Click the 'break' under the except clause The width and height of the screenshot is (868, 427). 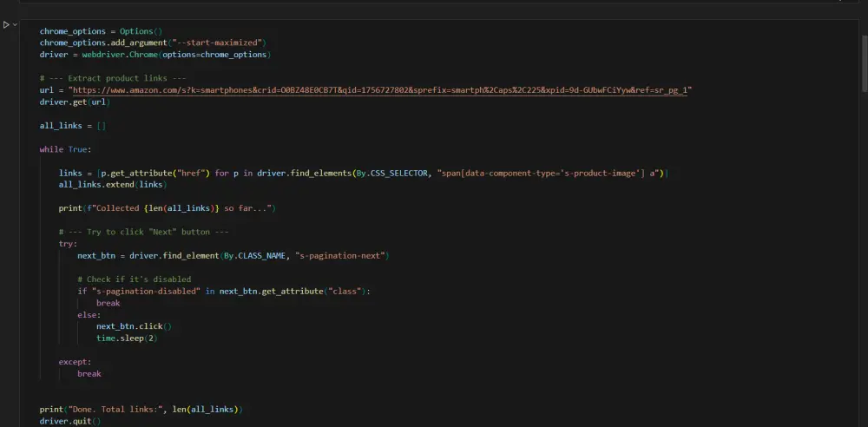point(89,374)
